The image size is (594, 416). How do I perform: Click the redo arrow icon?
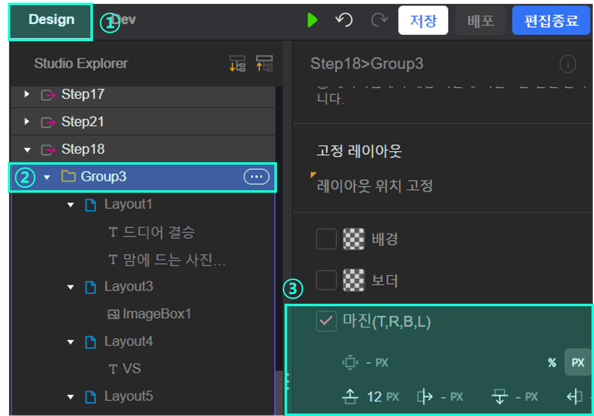coord(379,20)
